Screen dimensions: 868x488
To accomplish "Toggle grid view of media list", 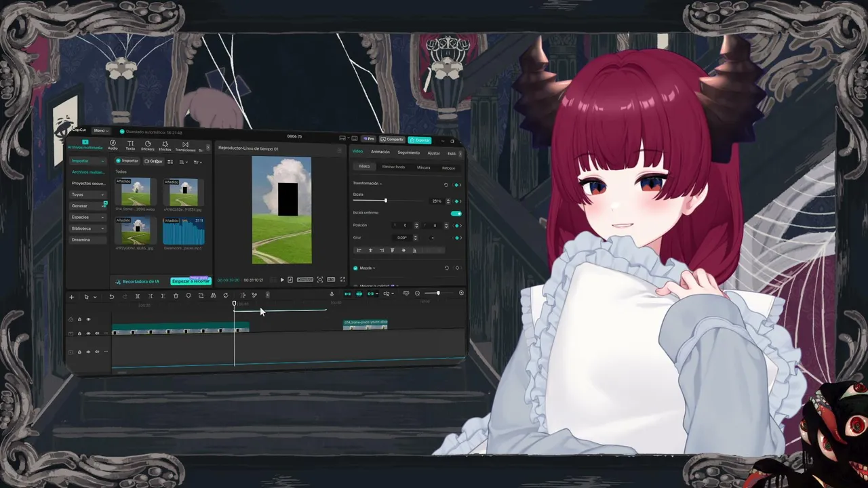I will (x=170, y=162).
